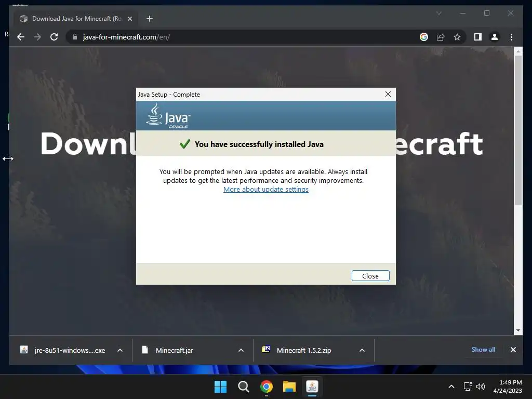Dismiss Java Setup dialog via X icon
532x399 pixels.
point(388,94)
